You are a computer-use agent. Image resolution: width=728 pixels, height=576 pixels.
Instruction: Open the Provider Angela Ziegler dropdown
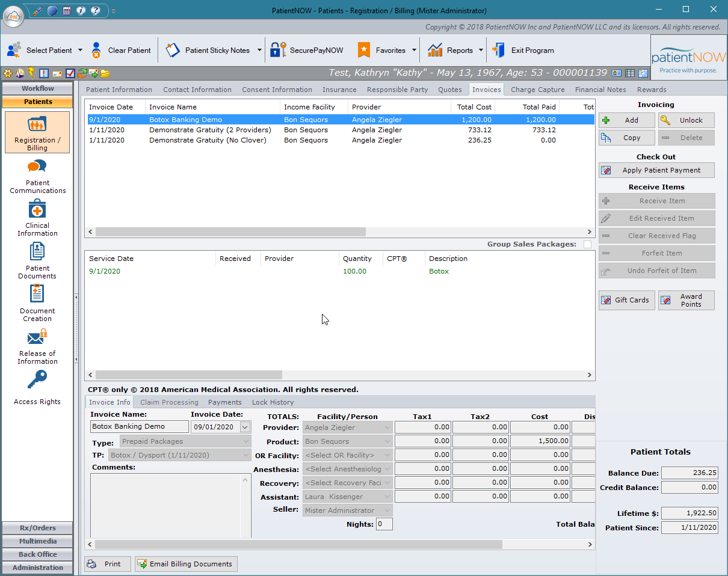(387, 427)
